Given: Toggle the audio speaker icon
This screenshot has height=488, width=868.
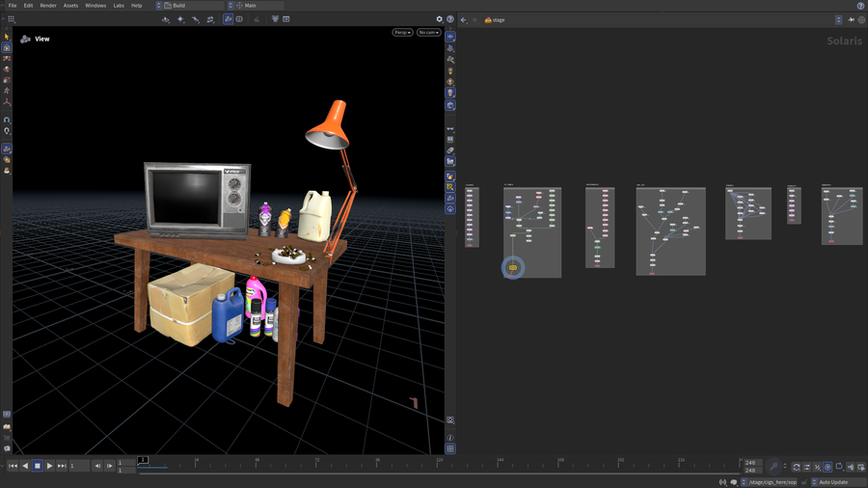Looking at the screenshot, I should click(851, 467).
